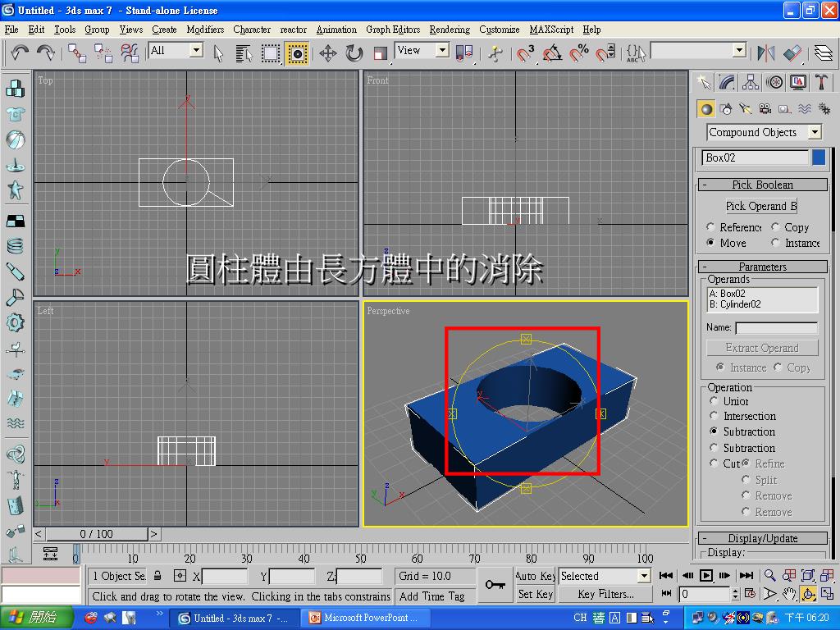Screen dimensions: 840x630
Task: Open the Selected key filter dropdown
Action: click(x=644, y=576)
